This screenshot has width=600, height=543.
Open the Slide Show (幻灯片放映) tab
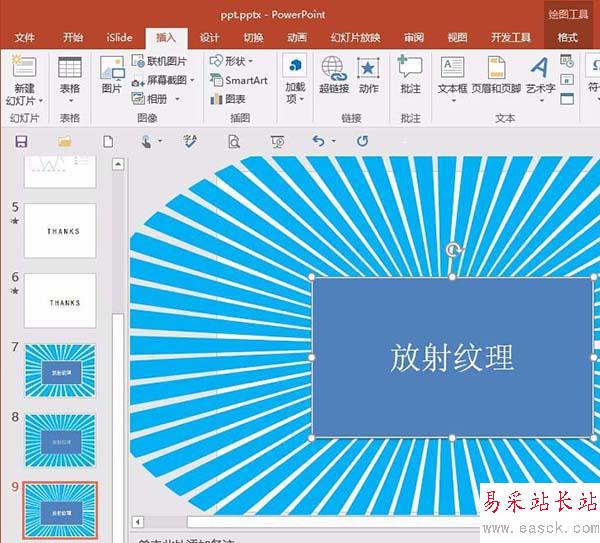point(355,38)
